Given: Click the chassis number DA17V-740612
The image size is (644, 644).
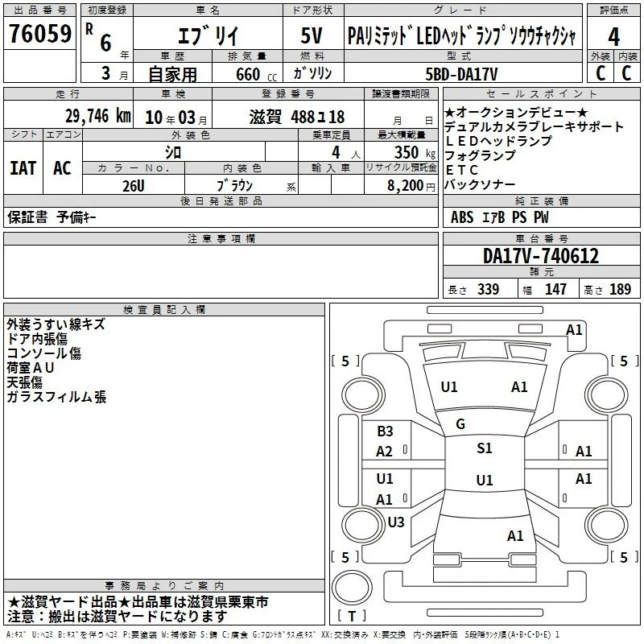Looking at the screenshot, I should [x=541, y=256].
